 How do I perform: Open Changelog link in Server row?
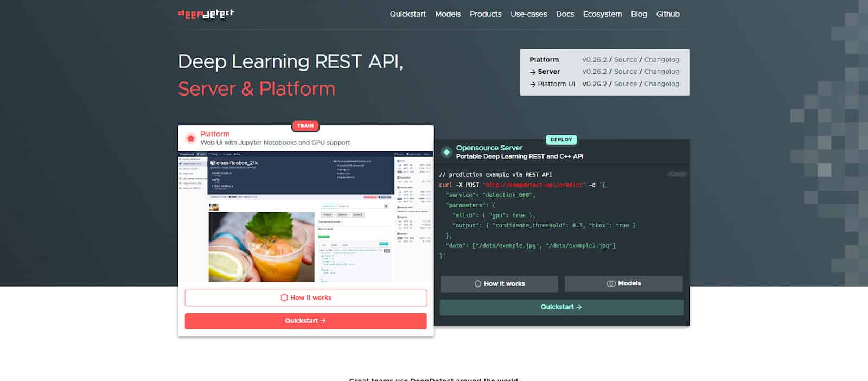point(661,72)
